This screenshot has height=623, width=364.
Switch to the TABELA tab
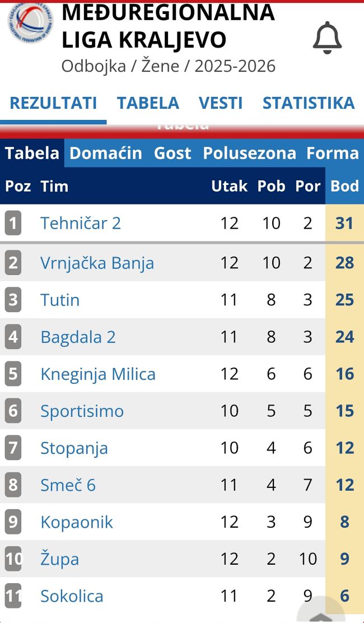148,103
